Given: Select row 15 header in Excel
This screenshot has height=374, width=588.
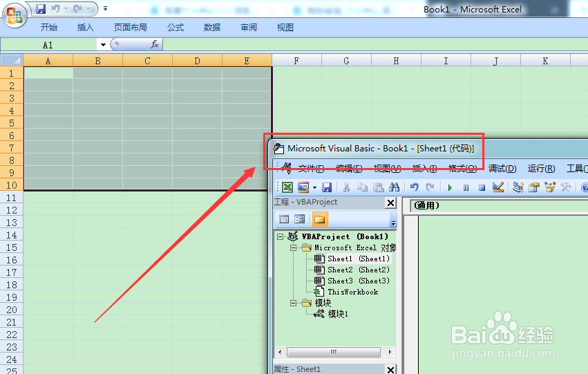Looking at the screenshot, I should (x=12, y=247).
